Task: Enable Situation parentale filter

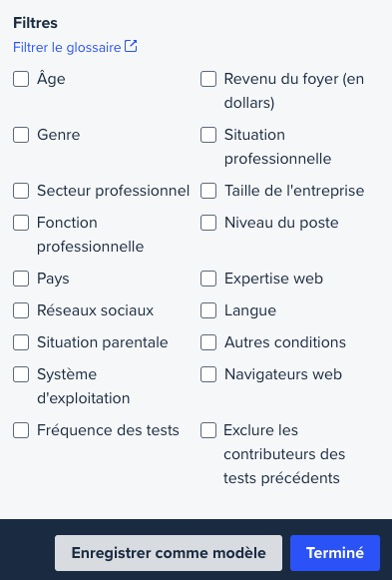Action: pyautogui.click(x=21, y=342)
